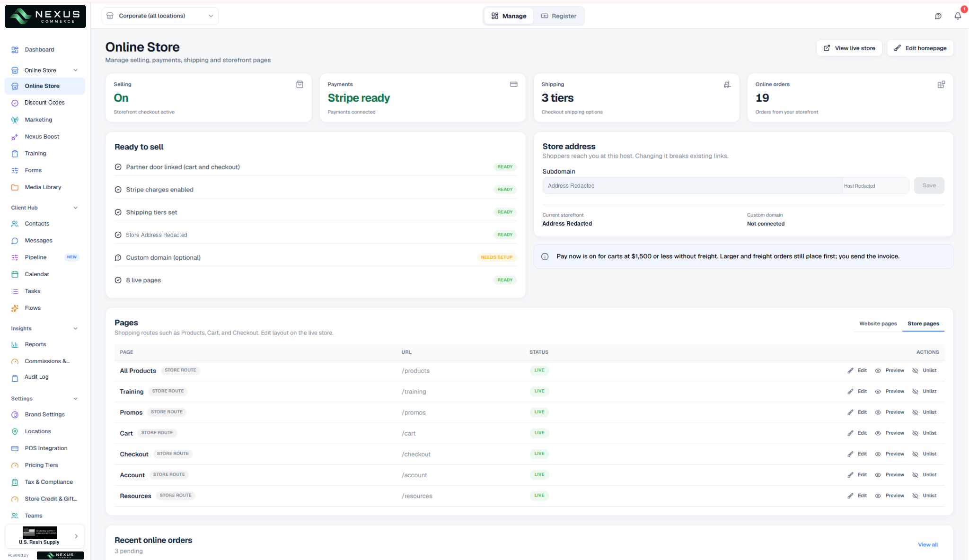Open the Training sidebar entry

click(x=35, y=154)
